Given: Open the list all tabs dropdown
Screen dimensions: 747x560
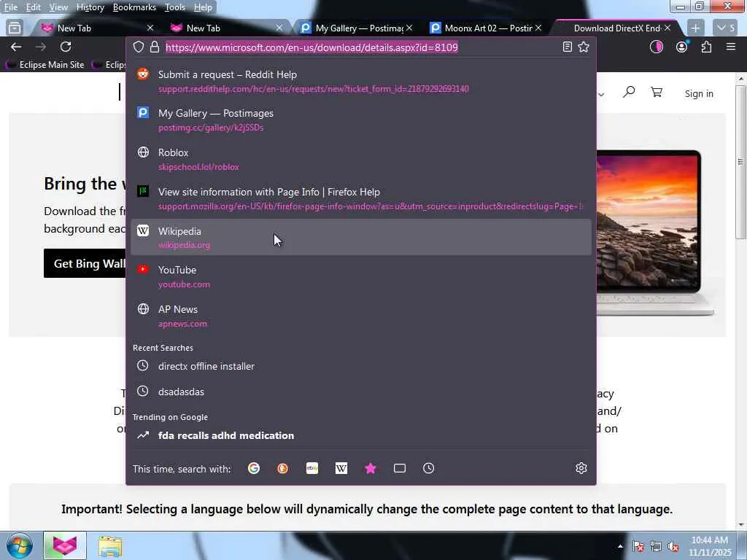Looking at the screenshot, I should click(x=726, y=28).
